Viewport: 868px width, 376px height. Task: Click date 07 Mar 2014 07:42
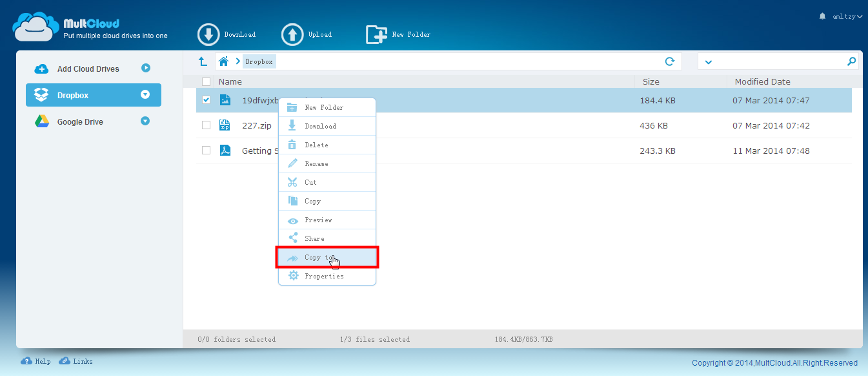tap(771, 125)
